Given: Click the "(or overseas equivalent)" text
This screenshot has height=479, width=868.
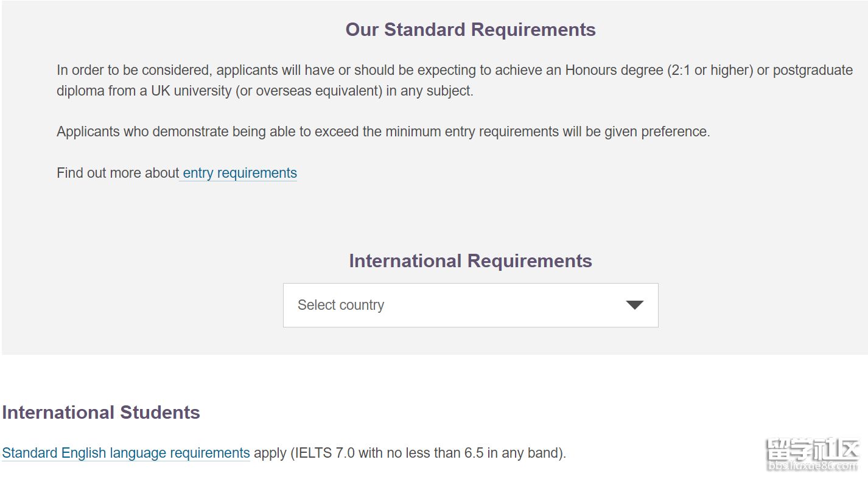Looking at the screenshot, I should point(313,91).
